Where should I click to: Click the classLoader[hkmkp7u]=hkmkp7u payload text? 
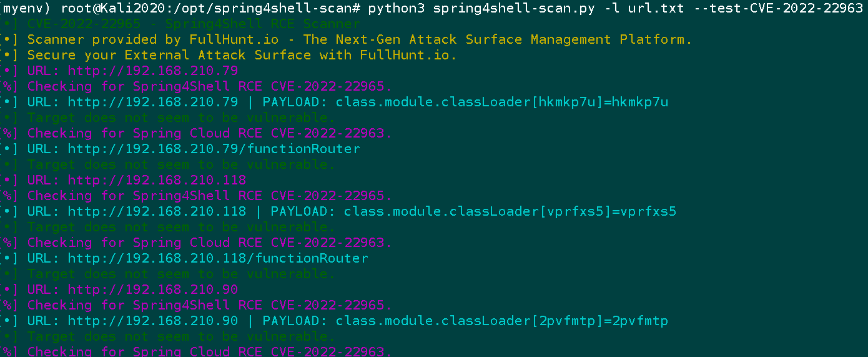pos(502,102)
